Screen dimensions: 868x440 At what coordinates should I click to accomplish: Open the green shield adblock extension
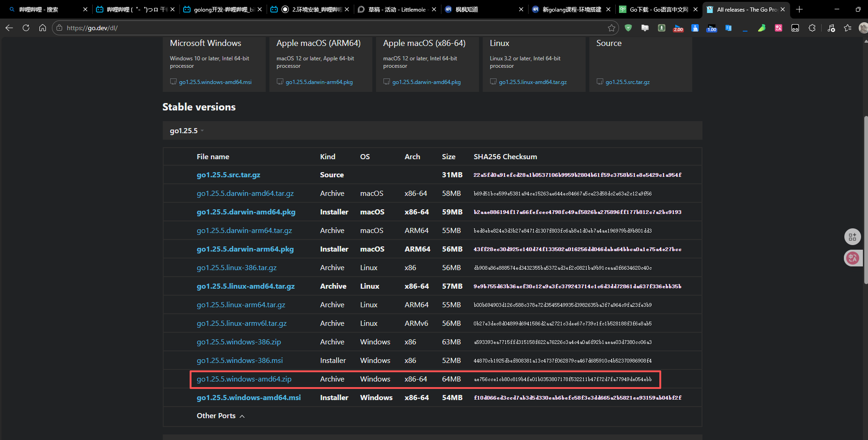(628, 28)
